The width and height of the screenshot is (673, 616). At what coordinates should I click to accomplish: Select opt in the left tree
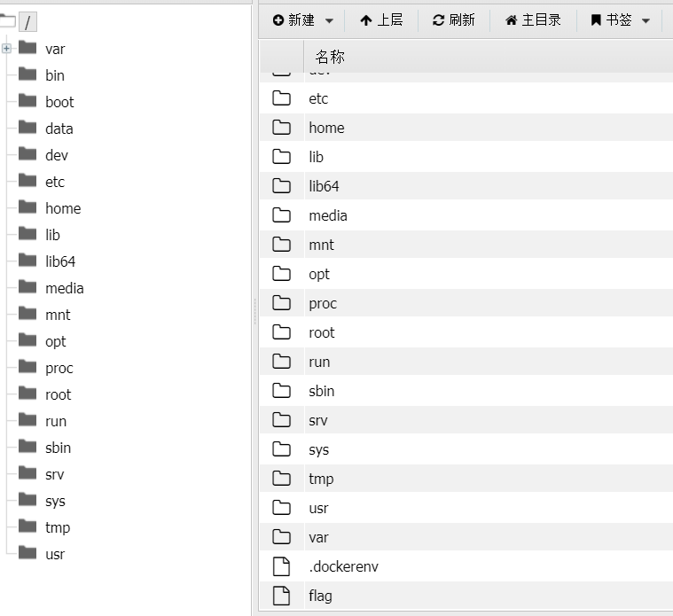tap(56, 341)
